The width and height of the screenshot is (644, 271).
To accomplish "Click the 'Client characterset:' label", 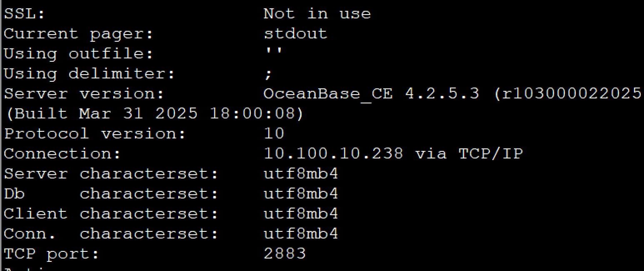I will pyautogui.click(x=111, y=214).
